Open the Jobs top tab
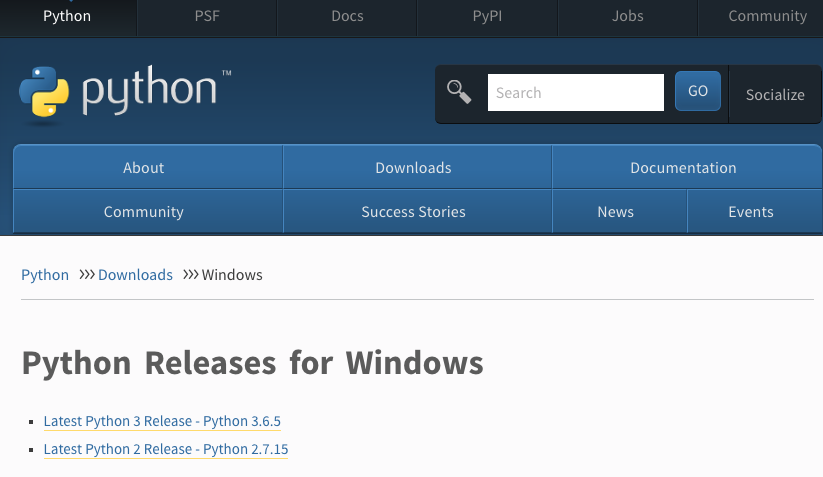Image resolution: width=823 pixels, height=477 pixels. pos(627,16)
